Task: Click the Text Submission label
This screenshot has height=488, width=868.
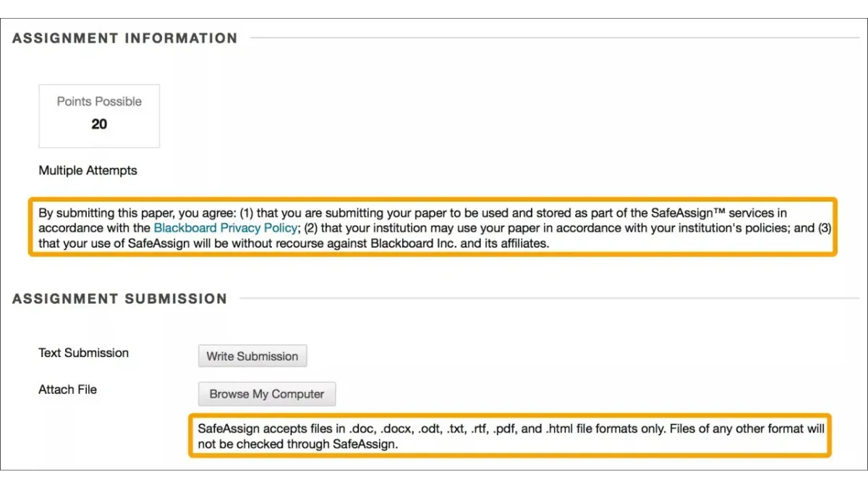Action: click(83, 353)
